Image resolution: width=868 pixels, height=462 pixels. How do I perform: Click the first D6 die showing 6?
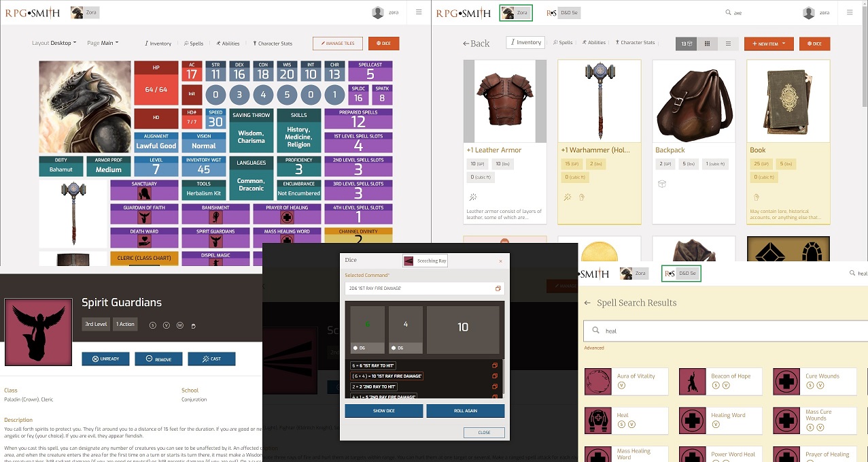(x=368, y=330)
